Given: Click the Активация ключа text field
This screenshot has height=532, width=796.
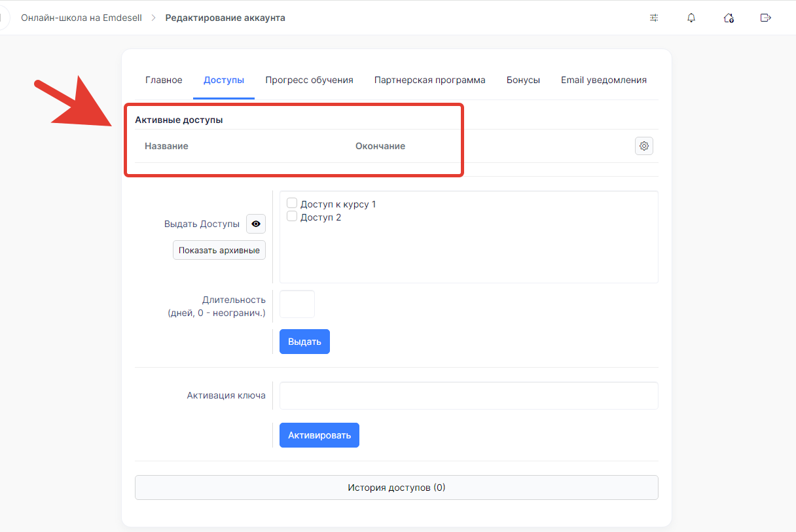Looking at the screenshot, I should [x=468, y=396].
